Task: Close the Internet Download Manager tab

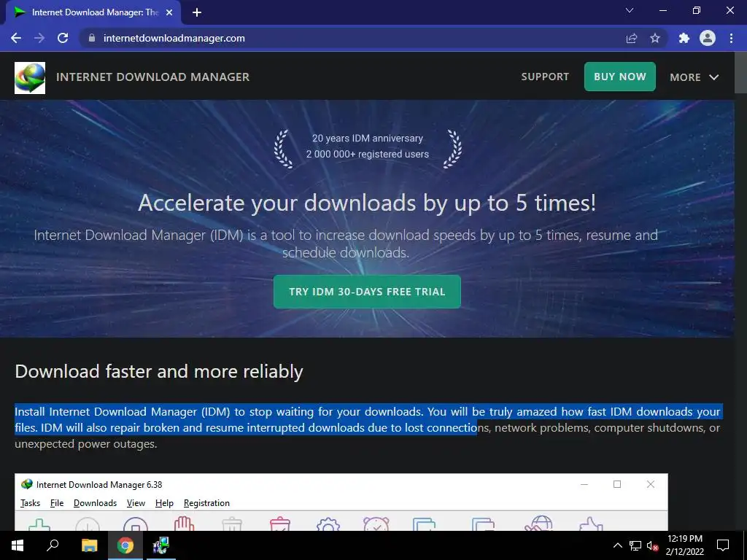Action: coord(169,12)
